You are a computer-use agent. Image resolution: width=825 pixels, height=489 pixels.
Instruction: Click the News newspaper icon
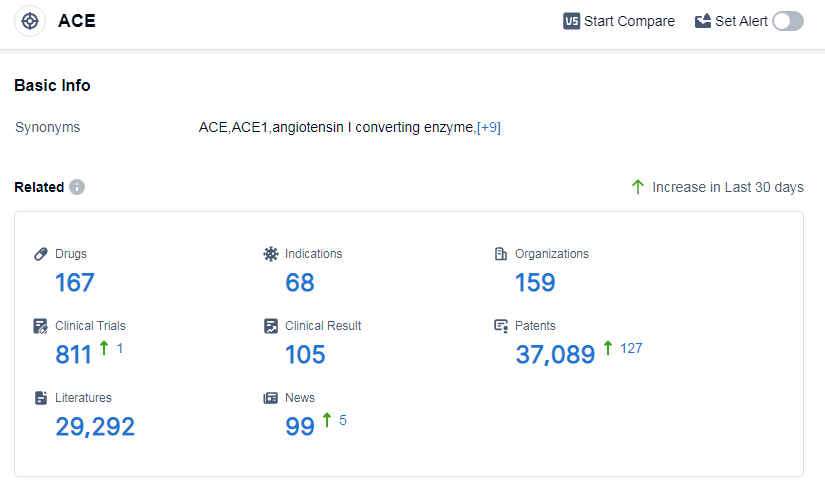[x=271, y=398]
